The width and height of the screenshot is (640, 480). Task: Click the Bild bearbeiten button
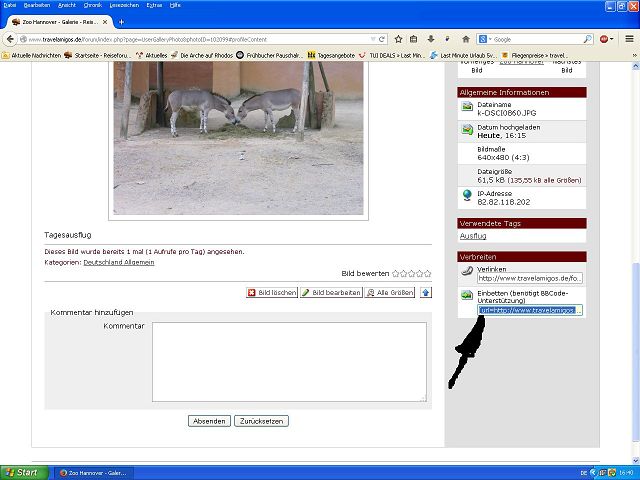330,292
